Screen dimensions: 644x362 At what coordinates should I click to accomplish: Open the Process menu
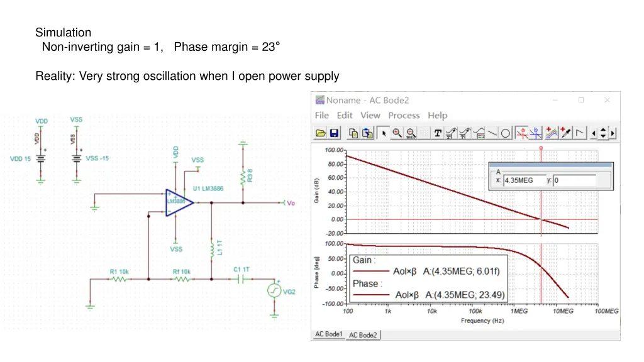404,115
